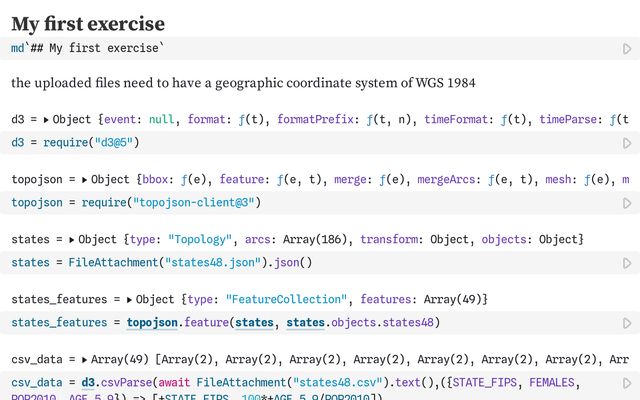Image resolution: width=640 pixels, height=400 pixels.
Task: Run the states_features cell
Action: click(x=627, y=323)
